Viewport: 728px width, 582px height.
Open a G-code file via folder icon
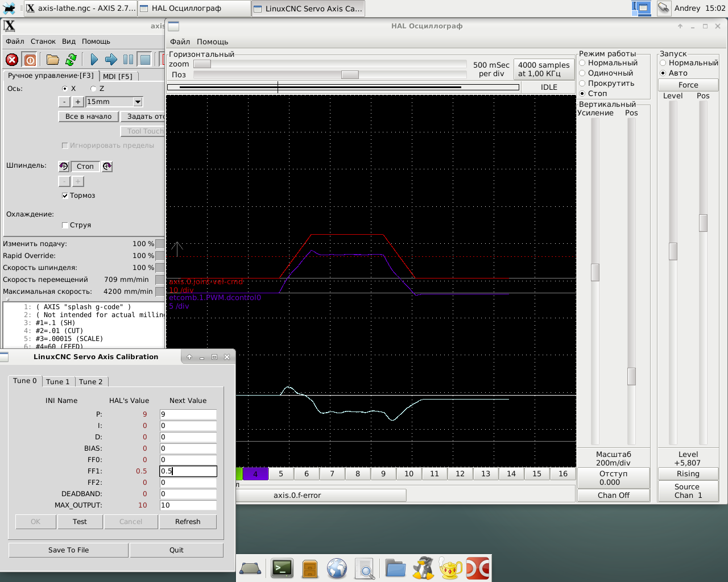point(53,60)
